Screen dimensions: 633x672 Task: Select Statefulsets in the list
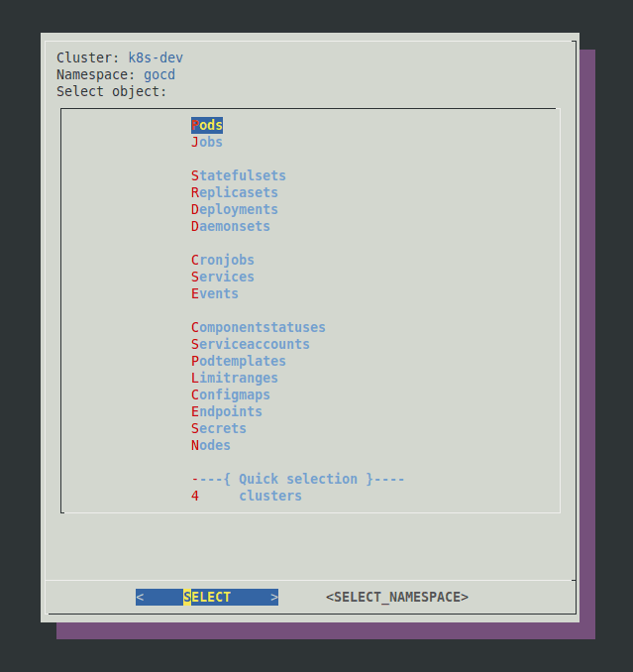tap(239, 176)
